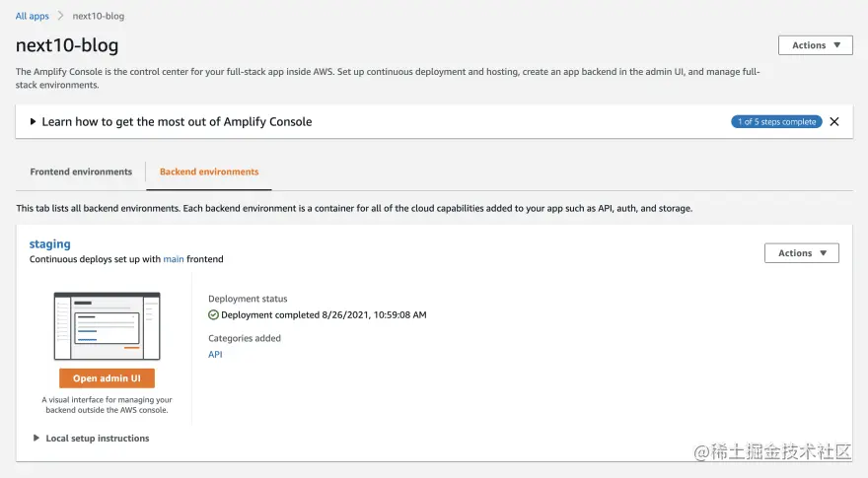Switch to the Frontend environments tab
This screenshot has width=868, height=478.
pyautogui.click(x=81, y=171)
